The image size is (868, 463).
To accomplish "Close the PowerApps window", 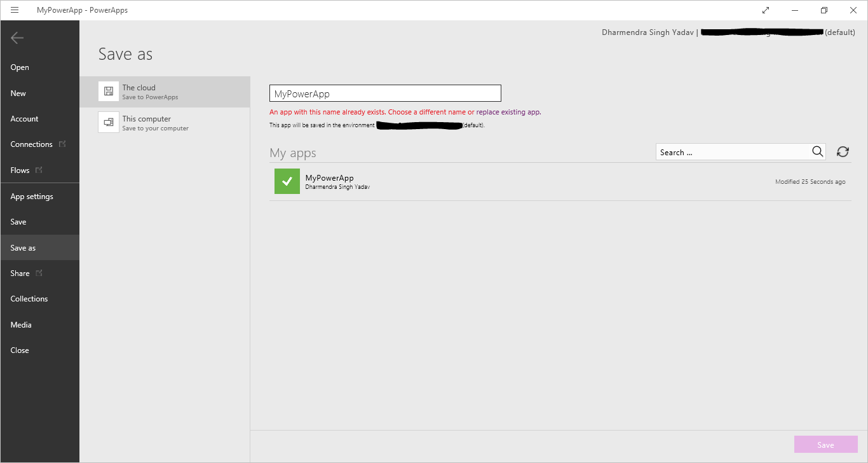I will pos(853,10).
